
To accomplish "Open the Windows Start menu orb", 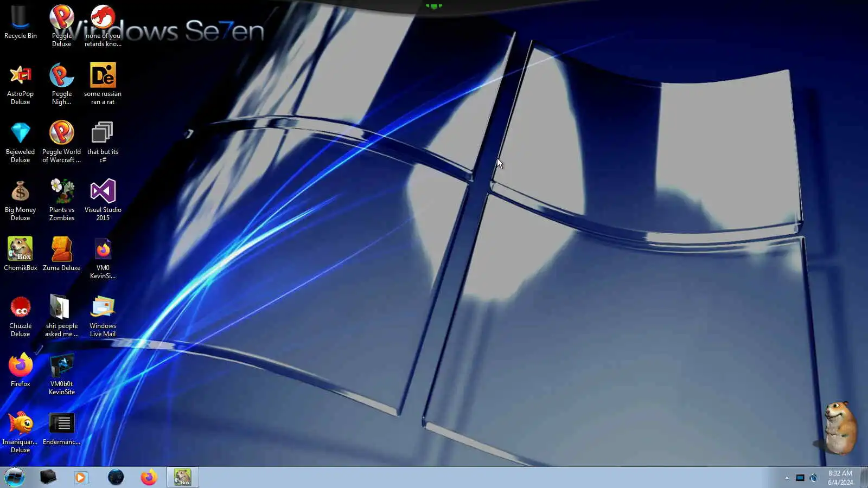I will coord(15,477).
